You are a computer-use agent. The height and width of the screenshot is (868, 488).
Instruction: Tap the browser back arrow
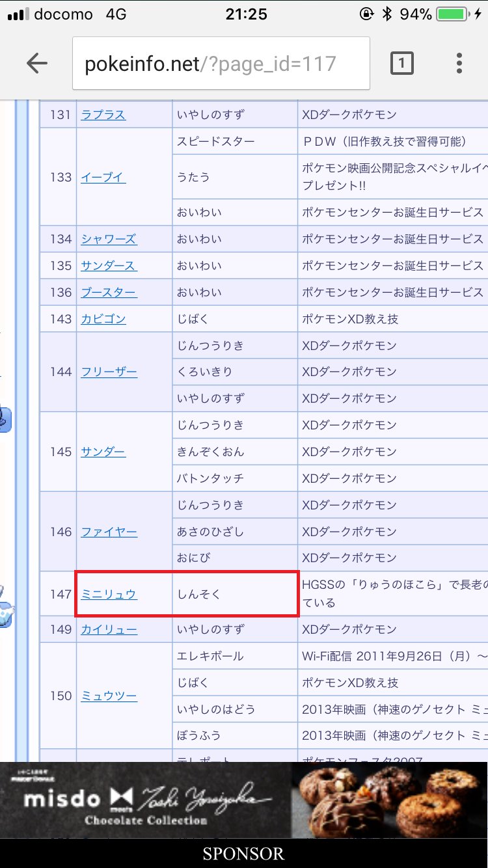tap(37, 63)
